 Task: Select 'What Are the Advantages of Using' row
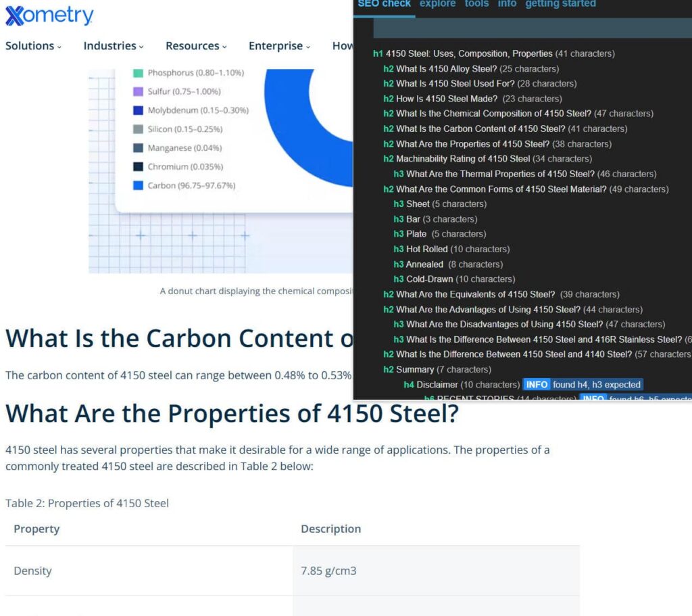pos(512,310)
